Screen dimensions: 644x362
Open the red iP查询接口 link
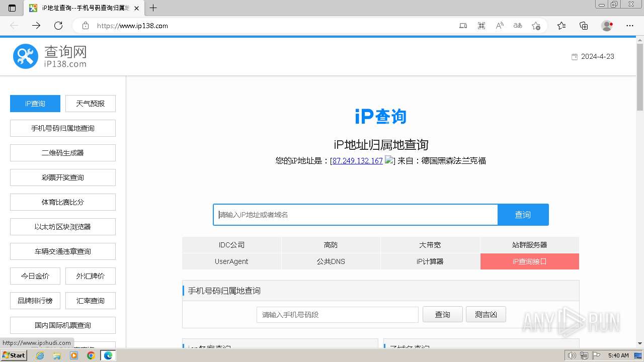tap(530, 261)
